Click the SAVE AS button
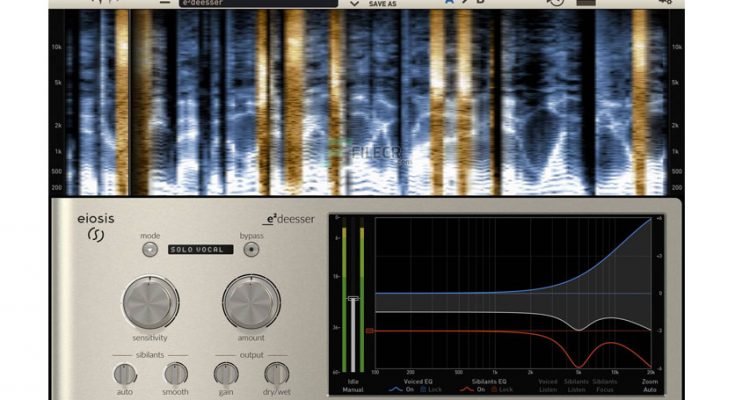This screenshot has width=735, height=400. [382, 5]
